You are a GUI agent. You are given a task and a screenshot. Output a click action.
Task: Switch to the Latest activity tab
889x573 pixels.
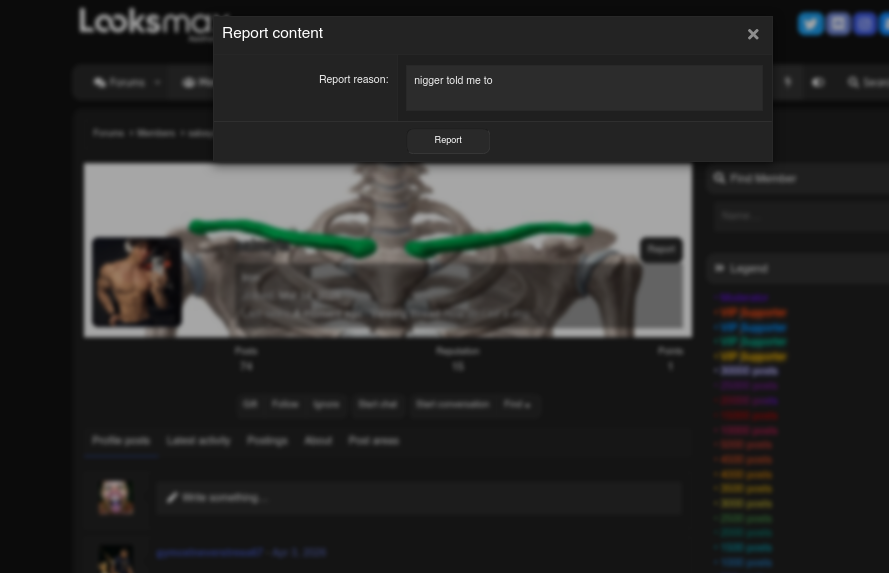point(198,441)
